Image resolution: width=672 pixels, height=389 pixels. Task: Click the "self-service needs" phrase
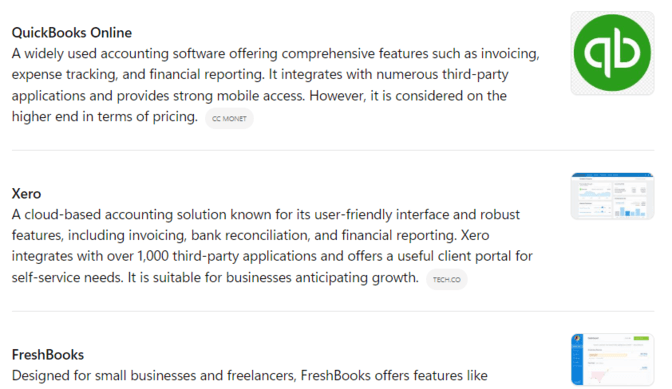(x=67, y=278)
